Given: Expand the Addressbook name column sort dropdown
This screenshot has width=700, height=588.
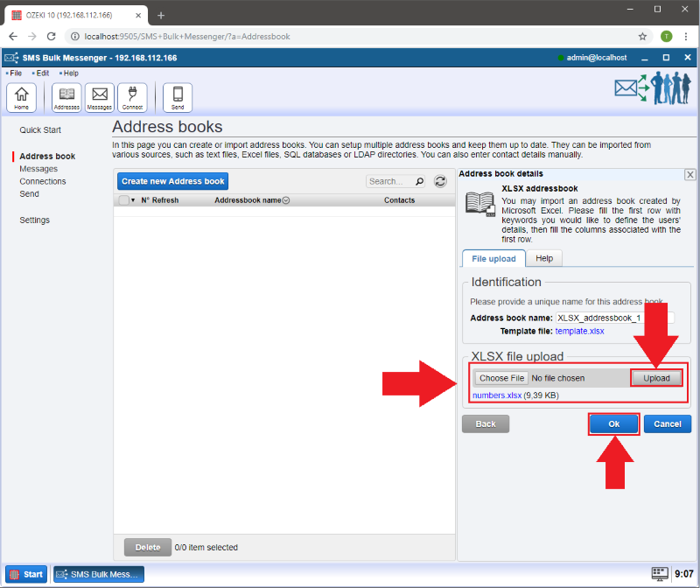Looking at the screenshot, I should pos(286,200).
